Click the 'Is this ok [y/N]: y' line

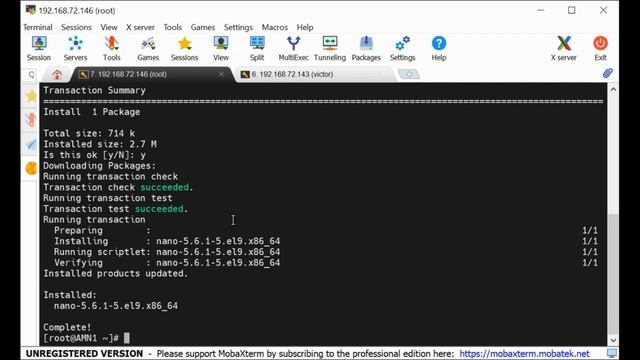tap(94, 155)
